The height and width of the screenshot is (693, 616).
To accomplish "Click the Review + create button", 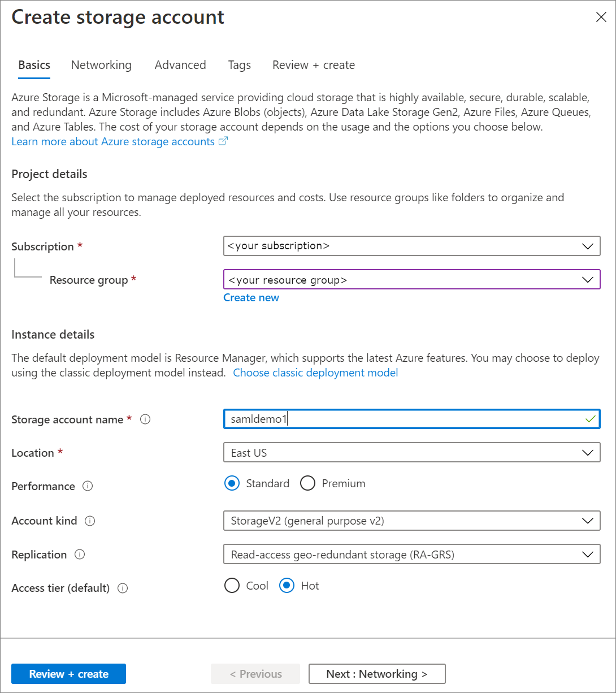I will click(68, 674).
